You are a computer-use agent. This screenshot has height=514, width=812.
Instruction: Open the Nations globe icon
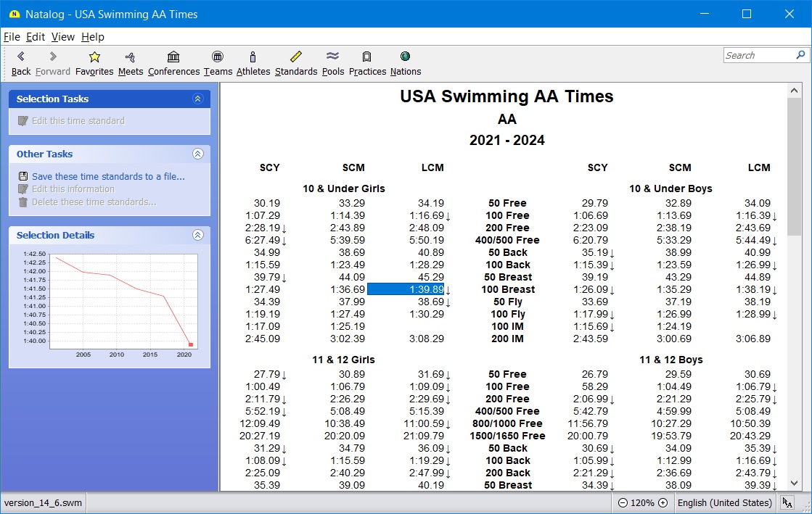(405, 62)
